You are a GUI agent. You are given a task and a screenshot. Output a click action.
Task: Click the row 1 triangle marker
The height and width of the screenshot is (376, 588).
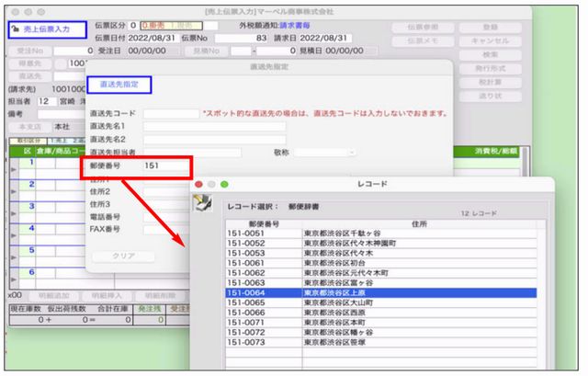tap(12, 169)
